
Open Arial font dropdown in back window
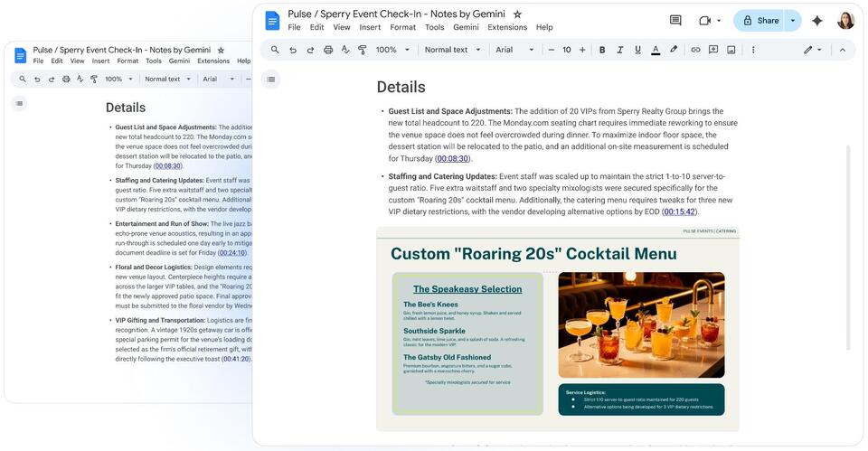219,80
